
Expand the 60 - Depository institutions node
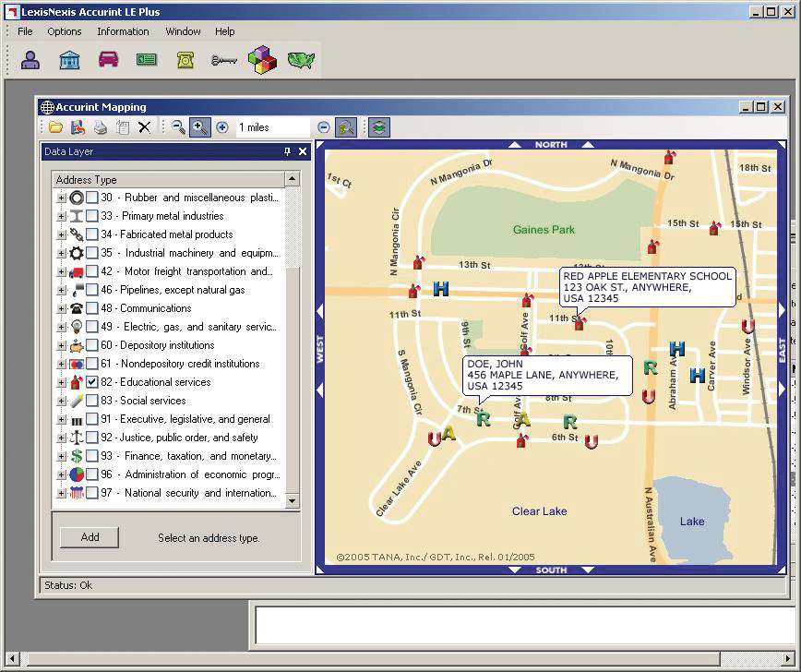click(x=61, y=345)
